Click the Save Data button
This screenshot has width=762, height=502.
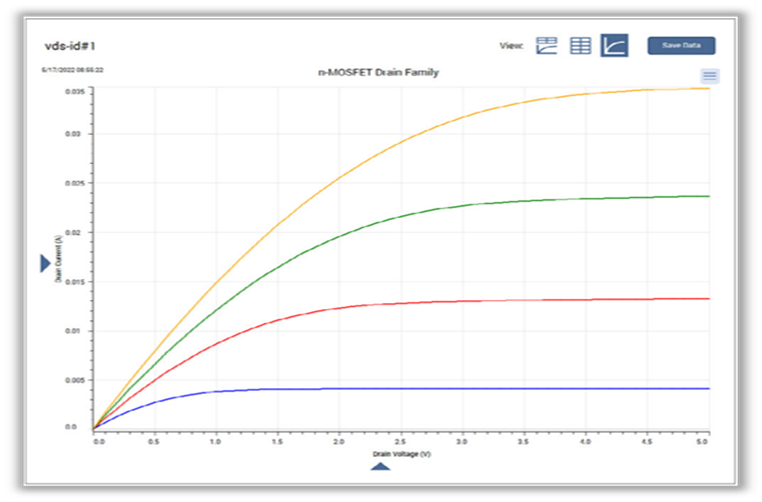point(681,45)
